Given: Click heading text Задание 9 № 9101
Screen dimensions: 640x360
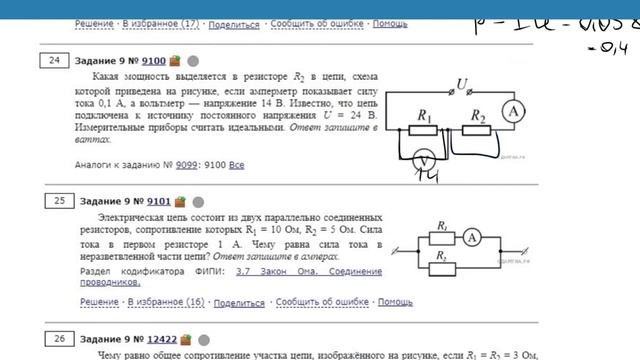Looking at the screenshot, I should [125, 201].
